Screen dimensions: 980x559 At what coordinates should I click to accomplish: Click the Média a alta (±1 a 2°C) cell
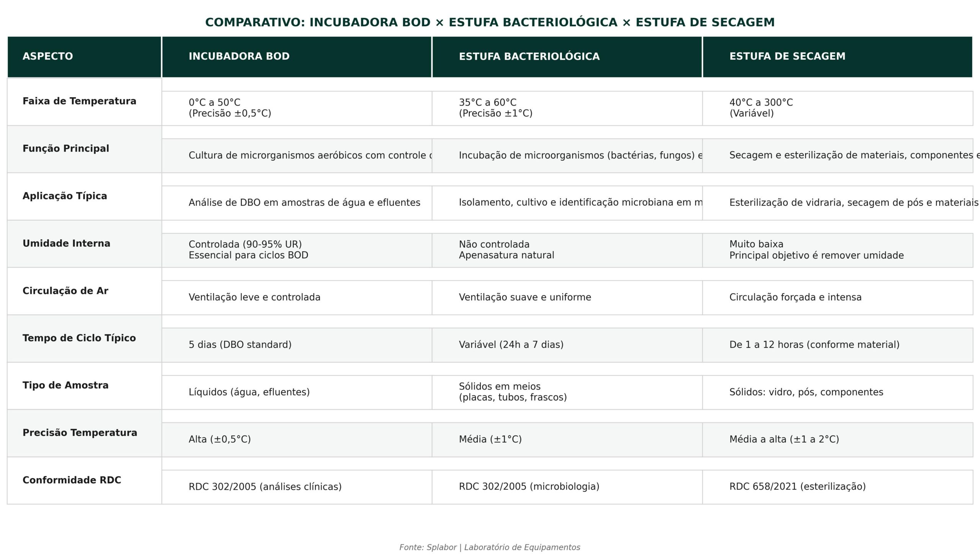coord(838,440)
